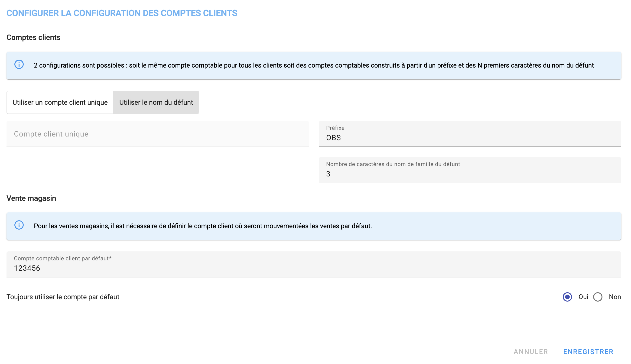Viewport: 631px width, 364px height.
Task: Click 'Toujours utiliser le compte par défaut' label
Action: tap(63, 297)
